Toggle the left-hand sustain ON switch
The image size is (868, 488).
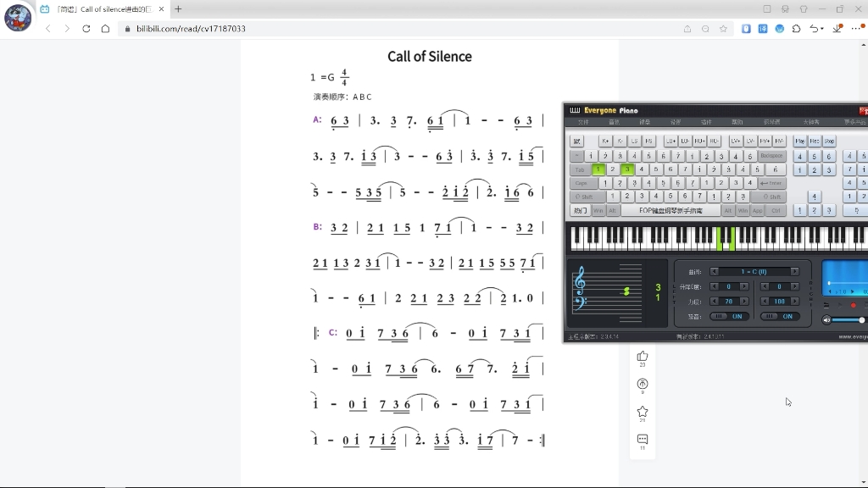click(x=730, y=317)
